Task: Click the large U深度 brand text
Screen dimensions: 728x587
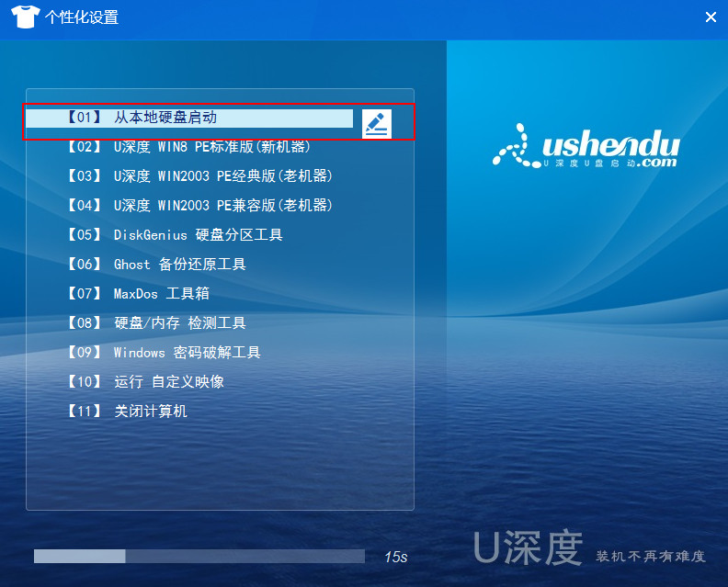Action: [x=528, y=548]
